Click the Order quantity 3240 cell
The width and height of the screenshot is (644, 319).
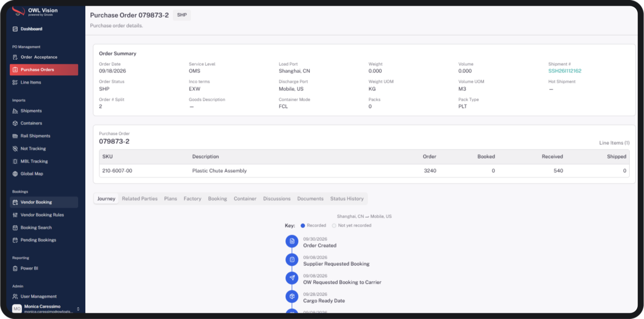[x=430, y=171]
